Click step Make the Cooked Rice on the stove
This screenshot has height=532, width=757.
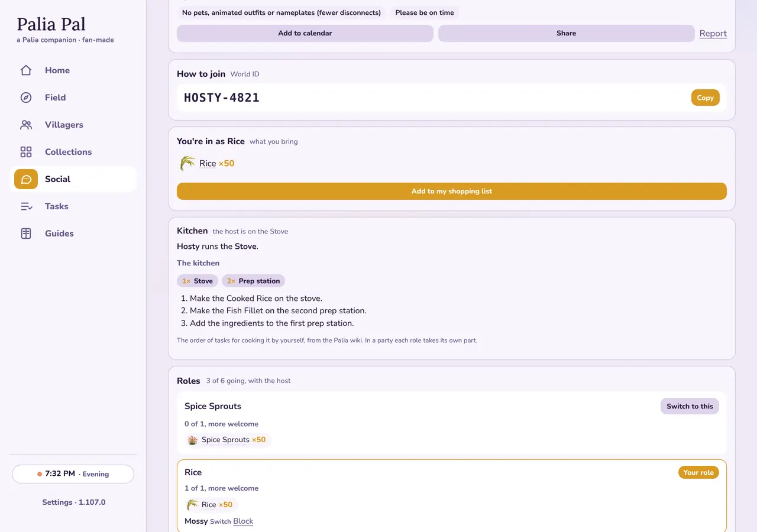pos(256,299)
